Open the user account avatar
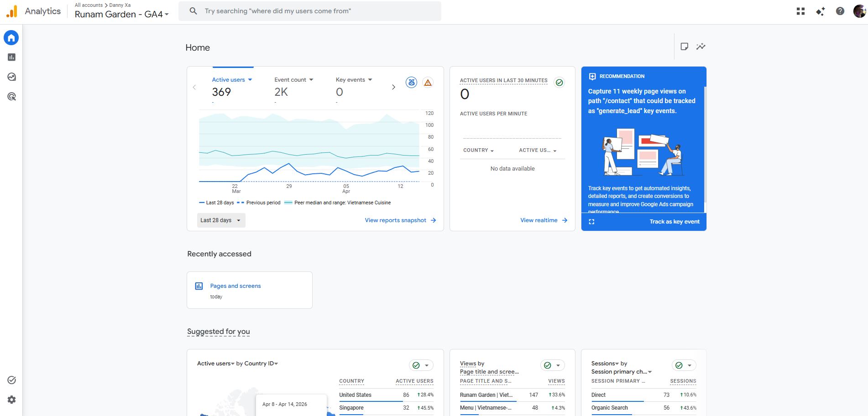This screenshot has height=416, width=868. coord(860,11)
